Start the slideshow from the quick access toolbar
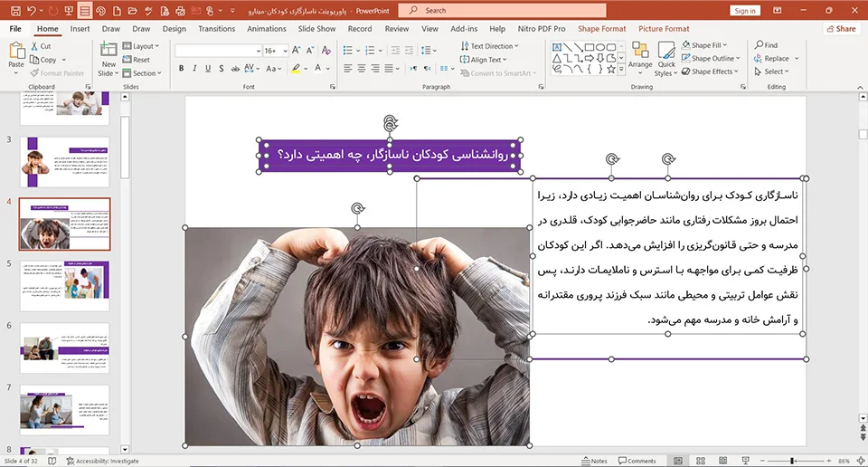The width and height of the screenshot is (868, 467). click(69, 11)
